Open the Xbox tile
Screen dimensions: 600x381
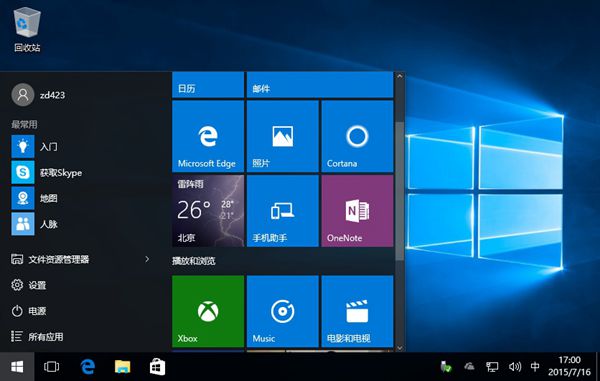pos(208,311)
